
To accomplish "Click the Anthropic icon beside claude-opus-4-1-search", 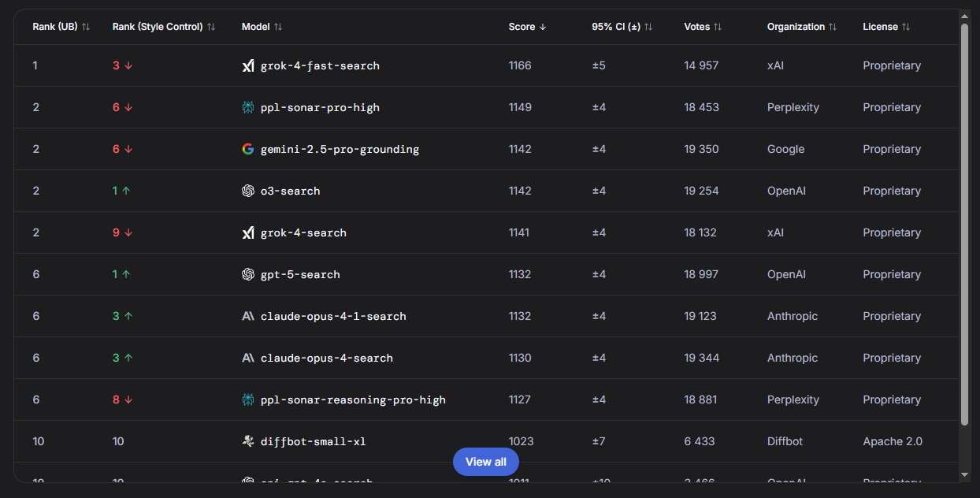I will 247,315.
